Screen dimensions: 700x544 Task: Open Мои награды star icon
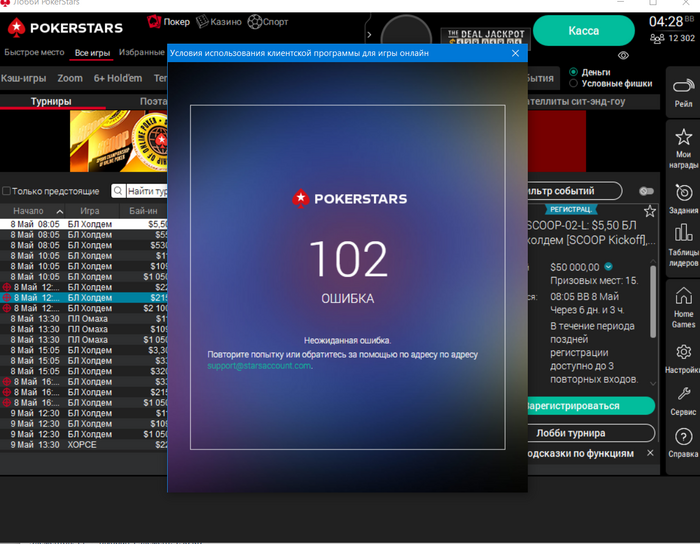(x=683, y=137)
